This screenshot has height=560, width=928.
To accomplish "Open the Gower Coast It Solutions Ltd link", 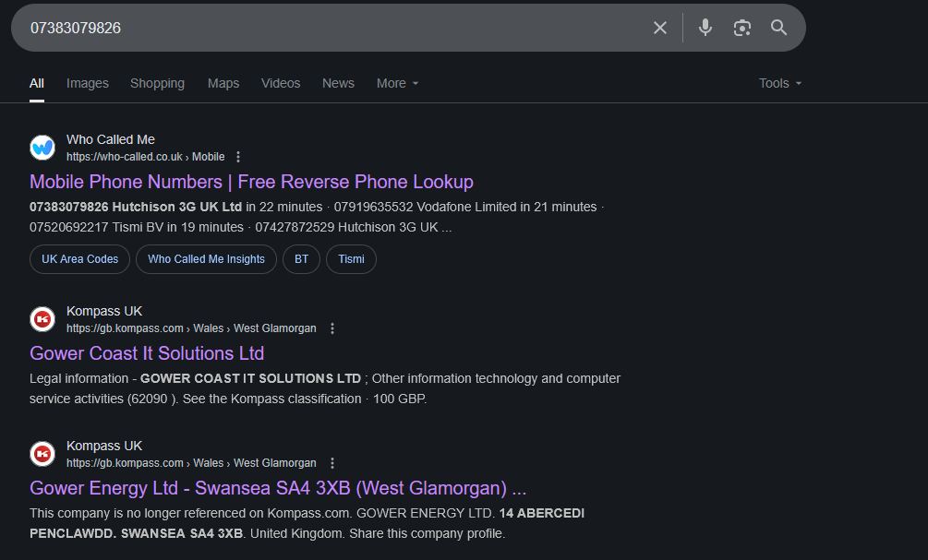I will [147, 353].
